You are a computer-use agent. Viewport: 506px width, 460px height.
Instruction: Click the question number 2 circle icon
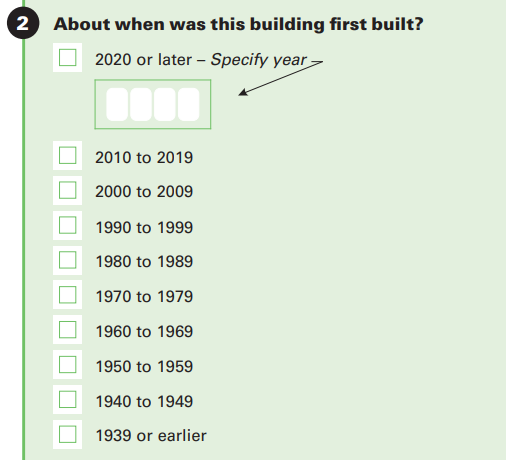click(23, 23)
